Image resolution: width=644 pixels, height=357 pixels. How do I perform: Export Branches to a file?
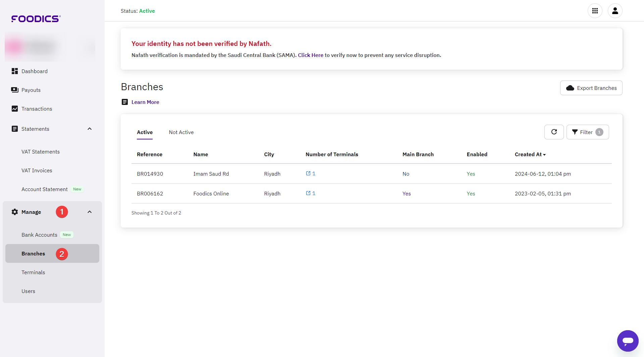(x=591, y=88)
